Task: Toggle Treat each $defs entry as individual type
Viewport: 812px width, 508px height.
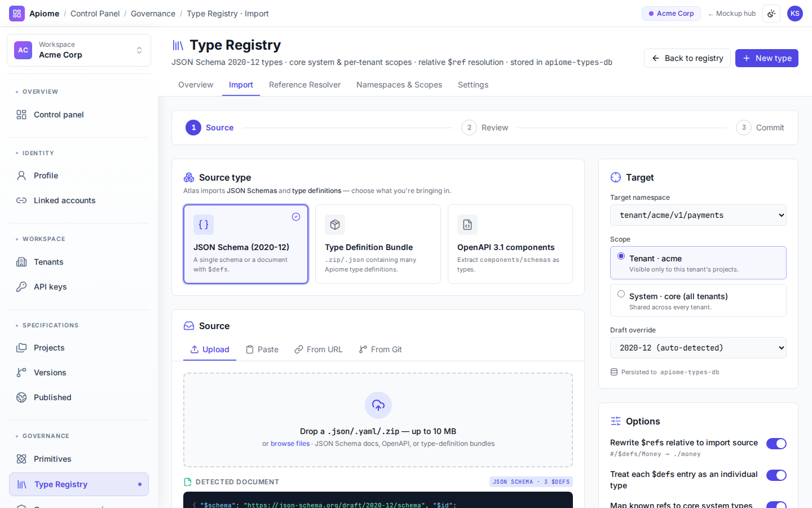Action: pos(776,475)
